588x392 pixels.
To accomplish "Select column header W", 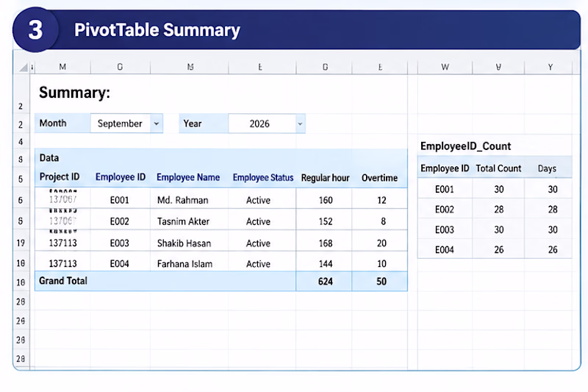I will tap(445, 67).
